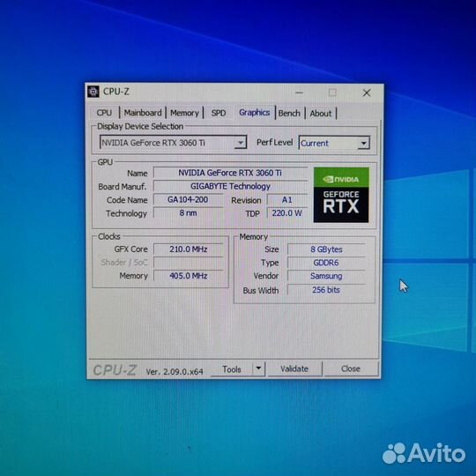This screenshot has height=476, width=476.
Task: Click the 220.0 W TDP value
Action: (x=286, y=213)
